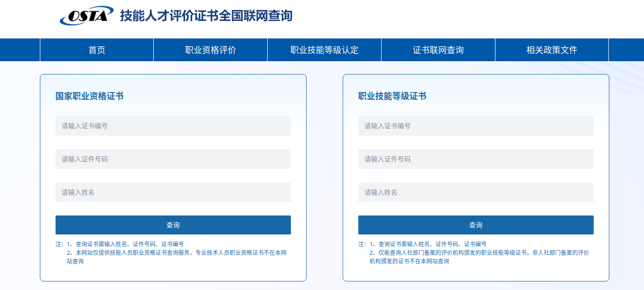The width and height of the screenshot is (644, 290).
Task: Click ID number field in 国家职业资格证书 form
Action: point(173,159)
